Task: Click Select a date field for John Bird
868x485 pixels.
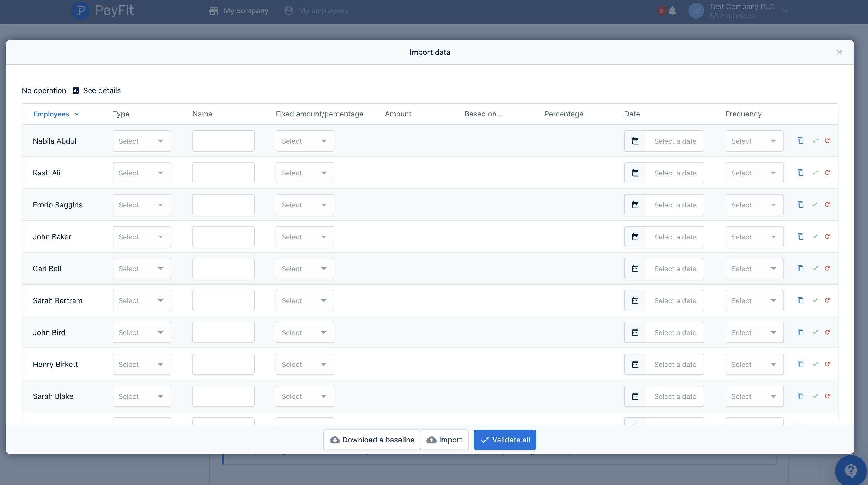Action: tap(675, 332)
